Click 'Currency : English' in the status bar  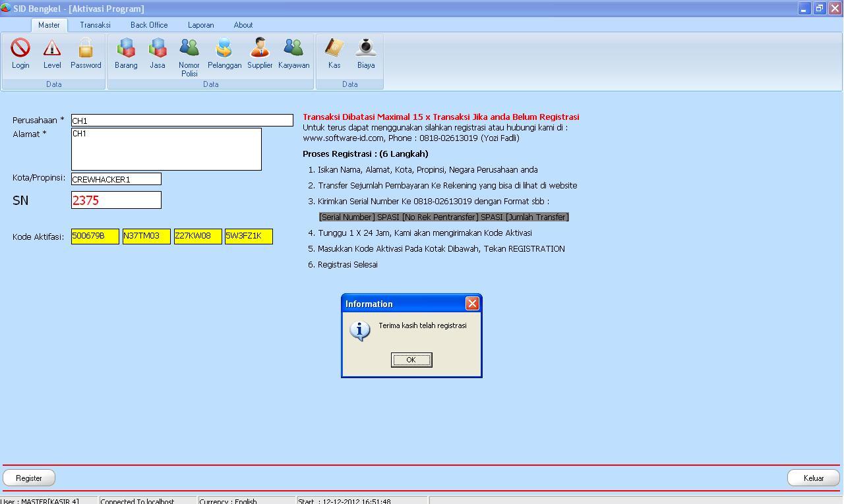pos(228,501)
